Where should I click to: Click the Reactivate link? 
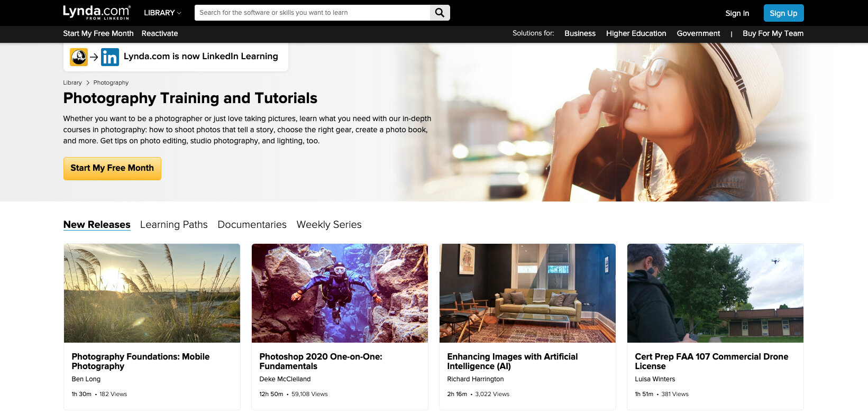click(x=160, y=33)
